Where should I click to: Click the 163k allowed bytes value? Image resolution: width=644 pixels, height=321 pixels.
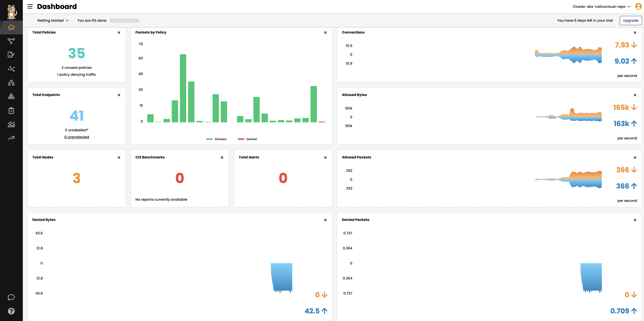[621, 124]
